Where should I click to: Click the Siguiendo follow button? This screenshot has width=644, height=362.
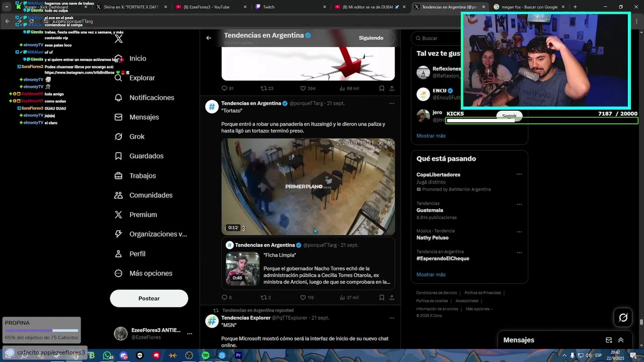coord(371,38)
